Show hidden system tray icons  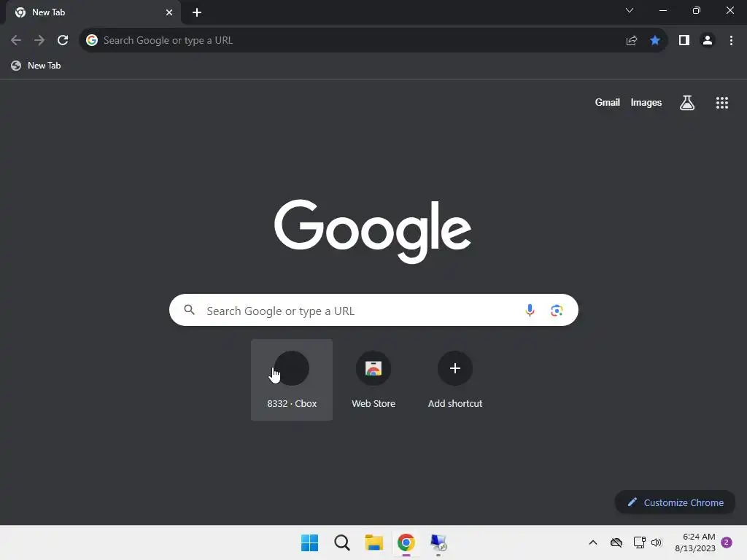593,542
